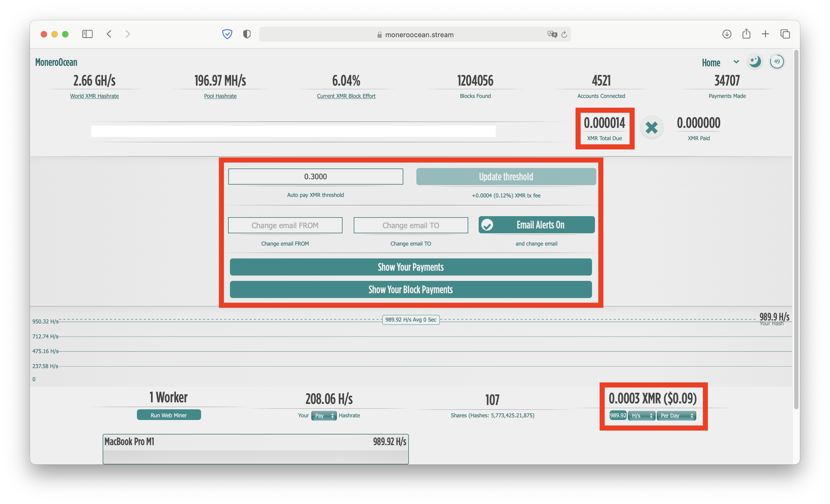Open Safari's privacy shield icon
The width and height of the screenshot is (830, 504).
(x=247, y=34)
